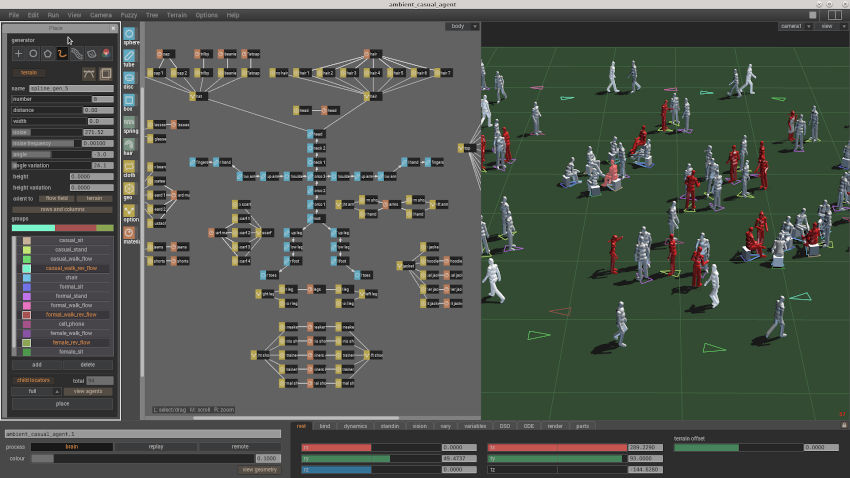Screen dimensions: 850x478
Task: Choose the circle generator icon
Action: pos(33,53)
